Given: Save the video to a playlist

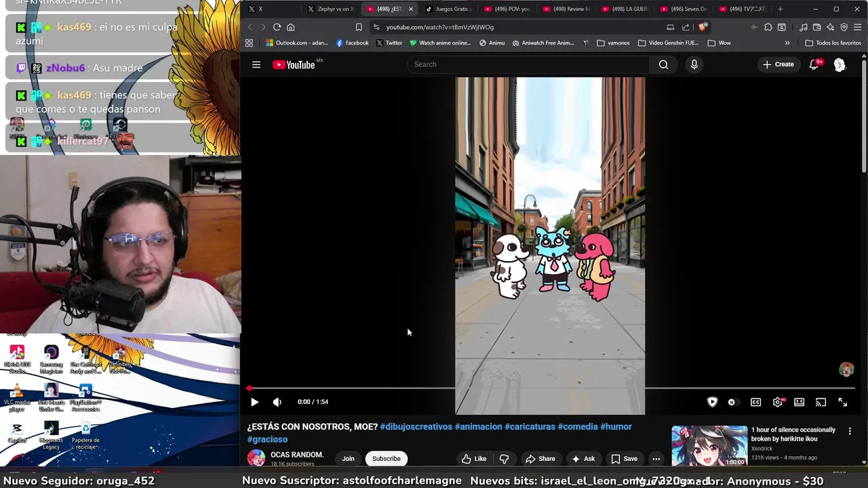Looking at the screenshot, I should point(624,459).
